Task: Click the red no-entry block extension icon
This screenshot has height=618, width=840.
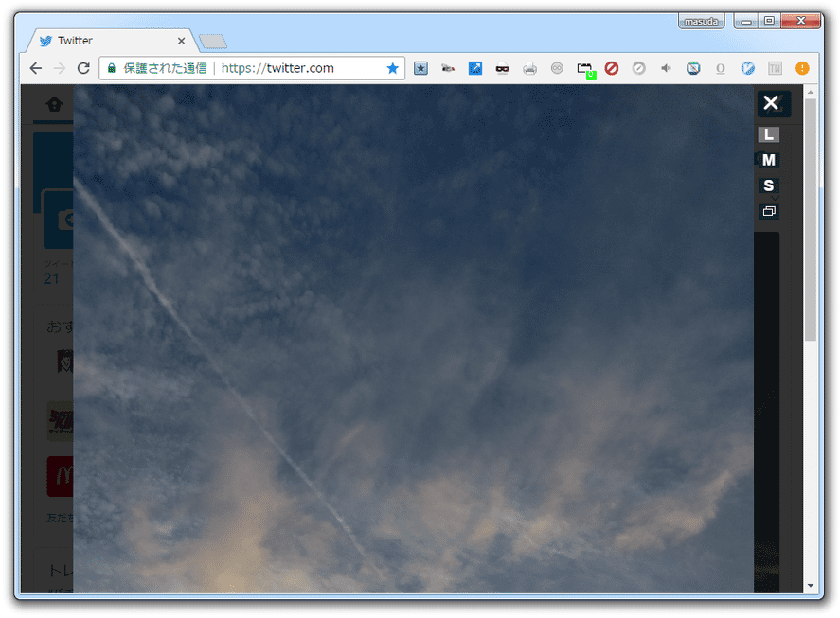Action: (612, 68)
